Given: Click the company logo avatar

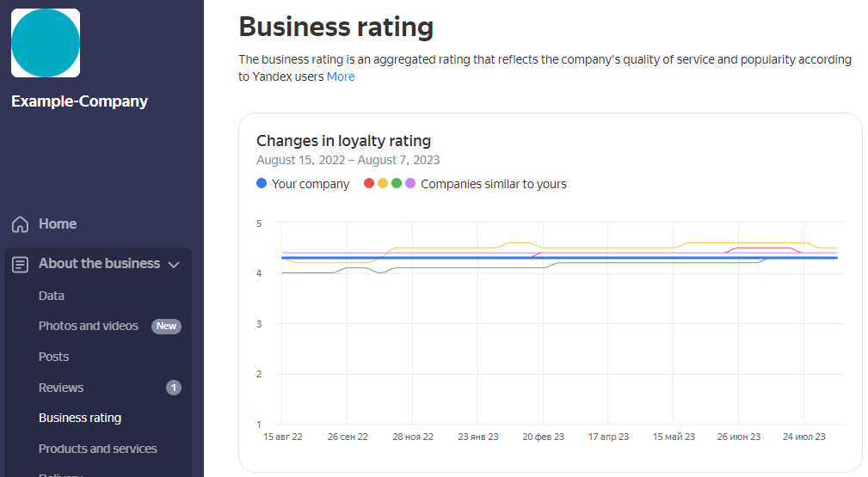Looking at the screenshot, I should tap(46, 43).
